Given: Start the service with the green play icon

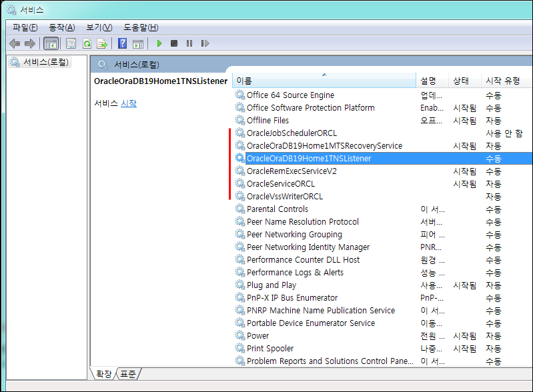Looking at the screenshot, I should 159,43.
